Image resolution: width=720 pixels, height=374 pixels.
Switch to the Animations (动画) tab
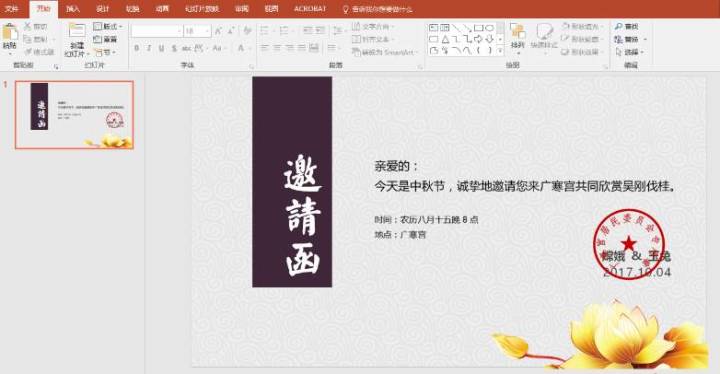pos(162,9)
